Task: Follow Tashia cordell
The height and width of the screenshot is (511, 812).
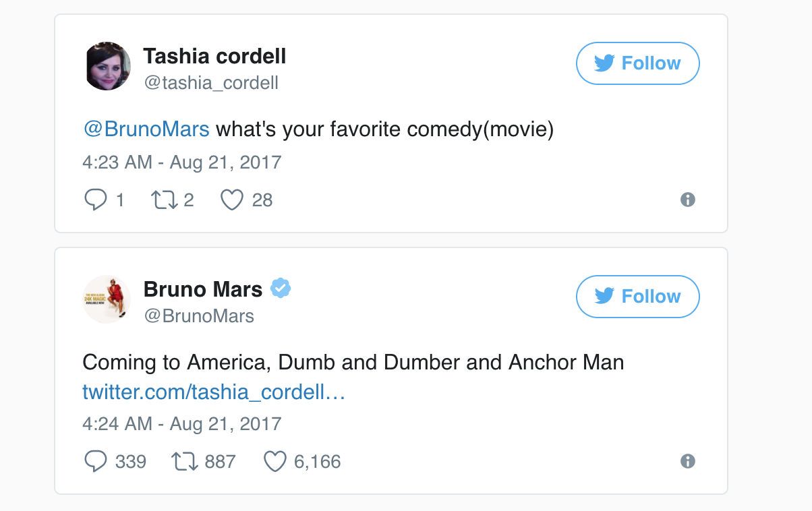Action: click(x=637, y=63)
